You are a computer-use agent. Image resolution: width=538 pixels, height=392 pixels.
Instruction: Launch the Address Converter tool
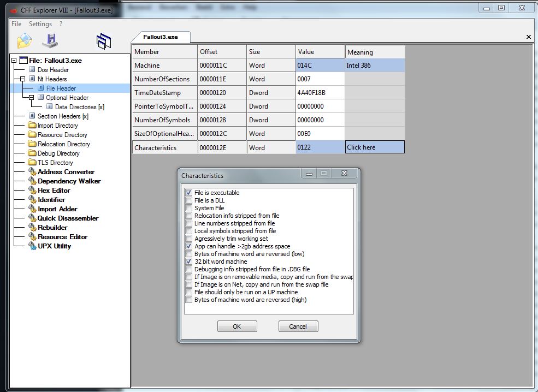click(x=66, y=171)
